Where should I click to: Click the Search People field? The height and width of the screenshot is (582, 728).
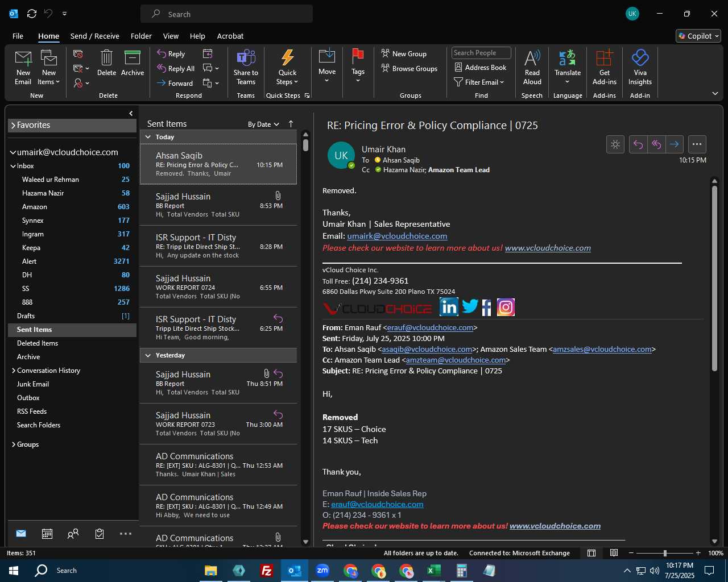click(481, 53)
